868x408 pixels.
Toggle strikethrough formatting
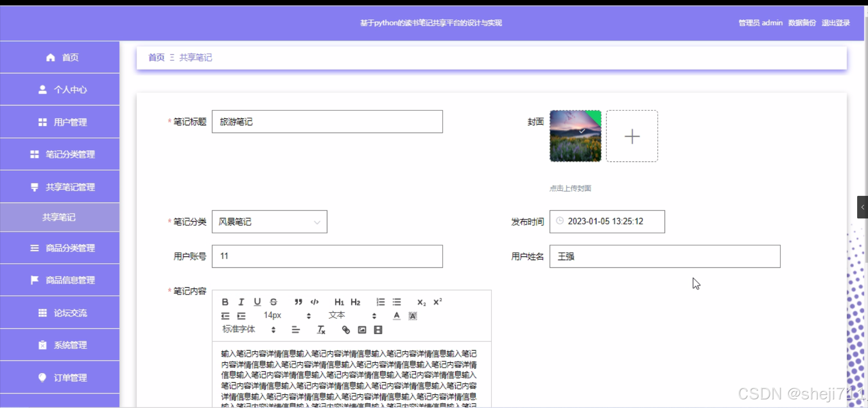coord(274,302)
